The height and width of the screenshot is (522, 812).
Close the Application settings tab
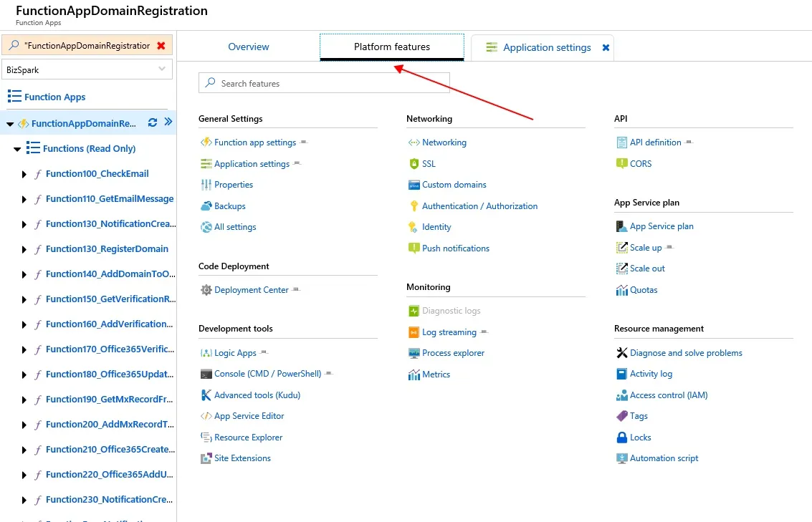click(606, 48)
